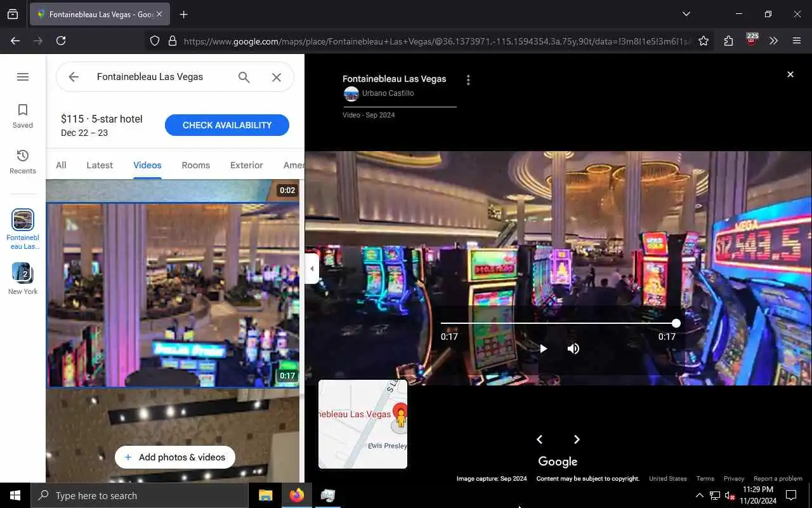The image size is (812, 508).
Task: Switch to the Exterior tab
Action: [x=247, y=165]
